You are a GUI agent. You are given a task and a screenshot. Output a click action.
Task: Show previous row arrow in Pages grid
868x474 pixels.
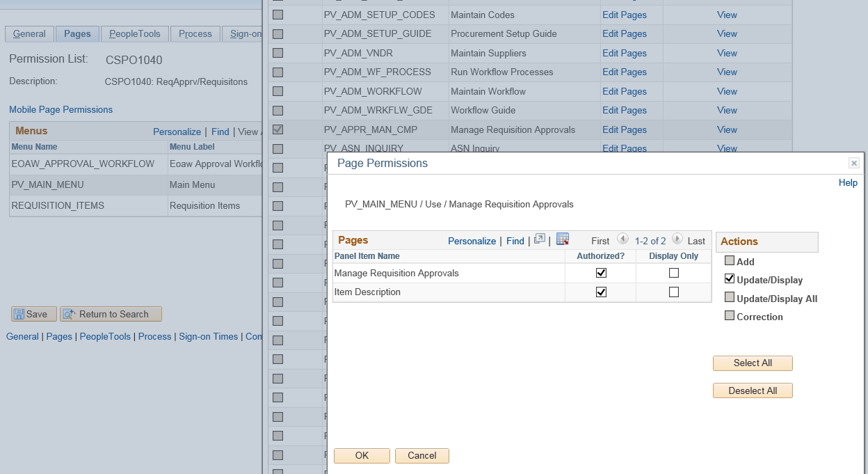click(x=622, y=239)
